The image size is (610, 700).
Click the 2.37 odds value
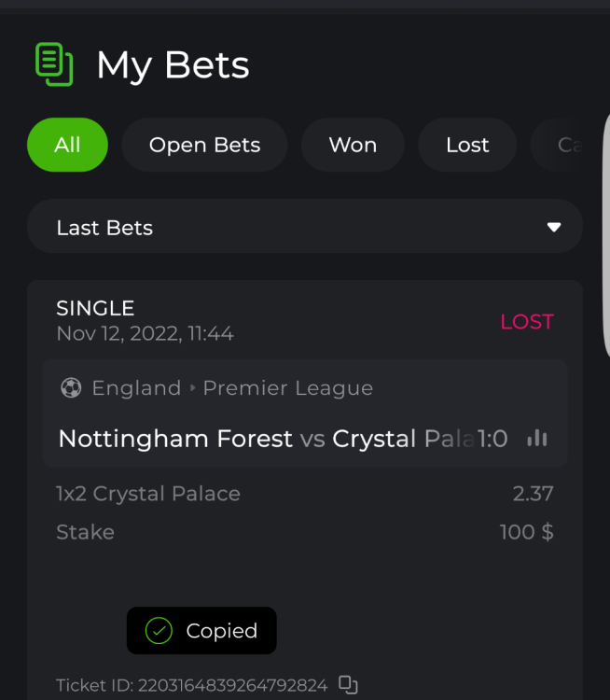coord(533,494)
